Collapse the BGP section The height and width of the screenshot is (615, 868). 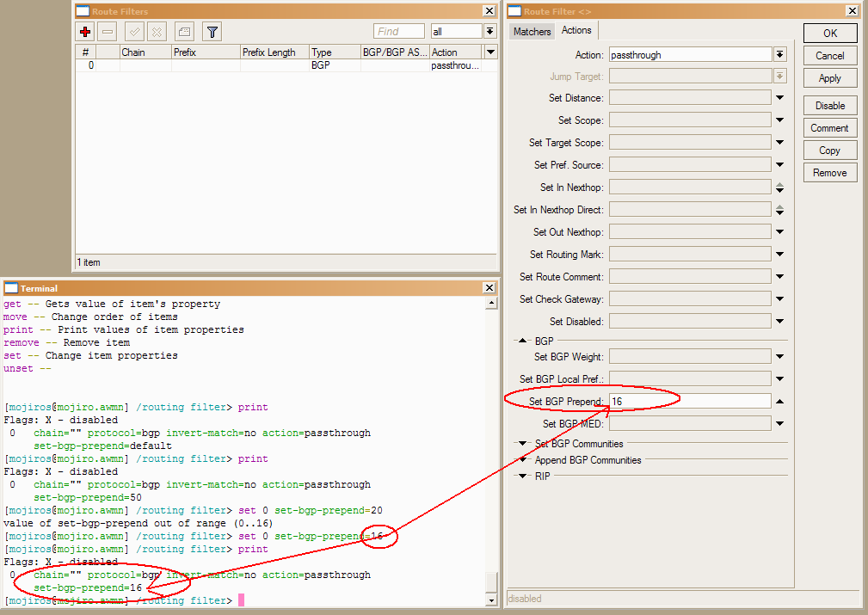pyautogui.click(x=522, y=341)
